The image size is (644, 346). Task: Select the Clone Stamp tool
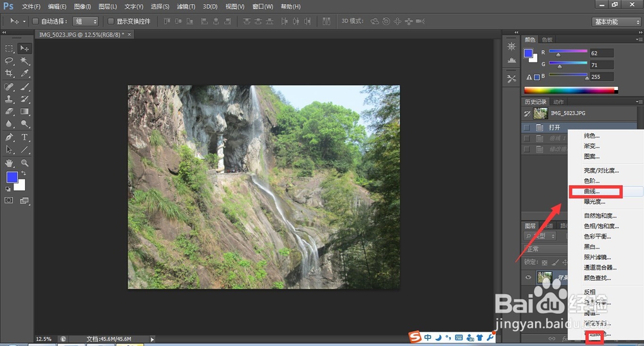(x=9, y=99)
